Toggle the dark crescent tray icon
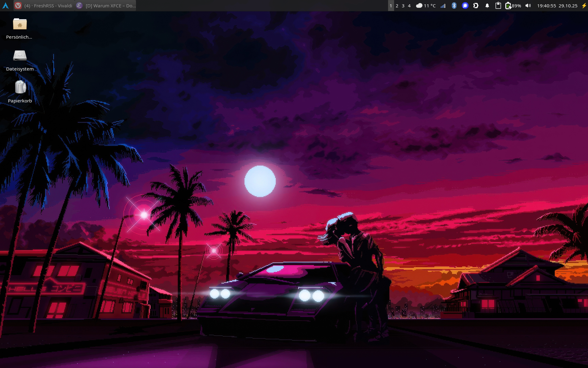The image size is (588, 368). [x=476, y=5]
